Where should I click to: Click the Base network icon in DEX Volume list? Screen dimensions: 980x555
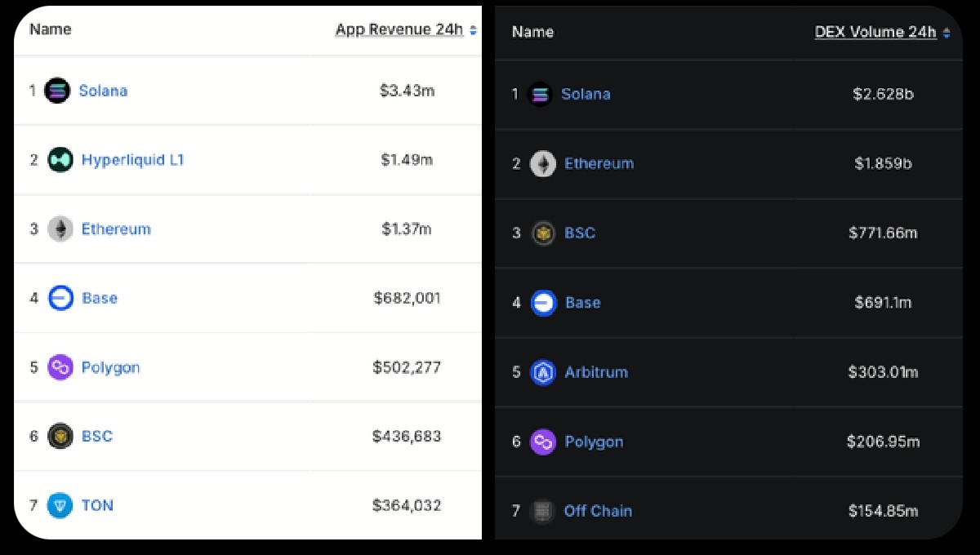[542, 303]
